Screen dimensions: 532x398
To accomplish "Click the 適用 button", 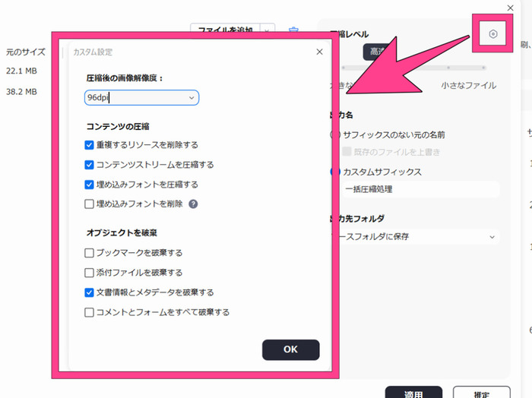I will pyautogui.click(x=413, y=392).
